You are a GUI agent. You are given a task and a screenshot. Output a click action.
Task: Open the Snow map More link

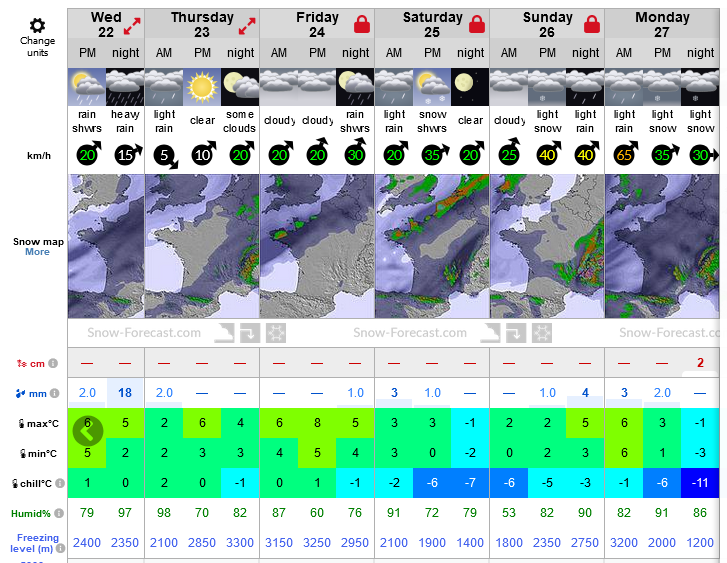[37, 252]
